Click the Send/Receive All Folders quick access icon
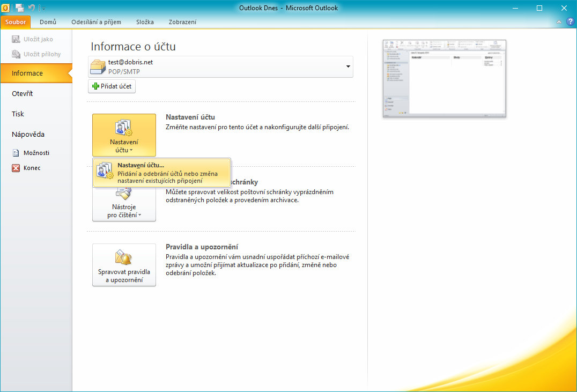 [20, 8]
